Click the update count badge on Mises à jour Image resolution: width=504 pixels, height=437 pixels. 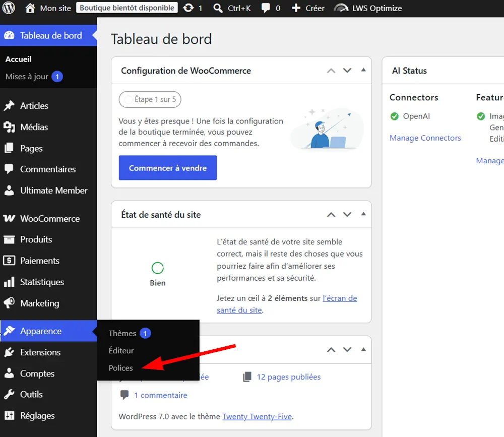click(x=57, y=77)
